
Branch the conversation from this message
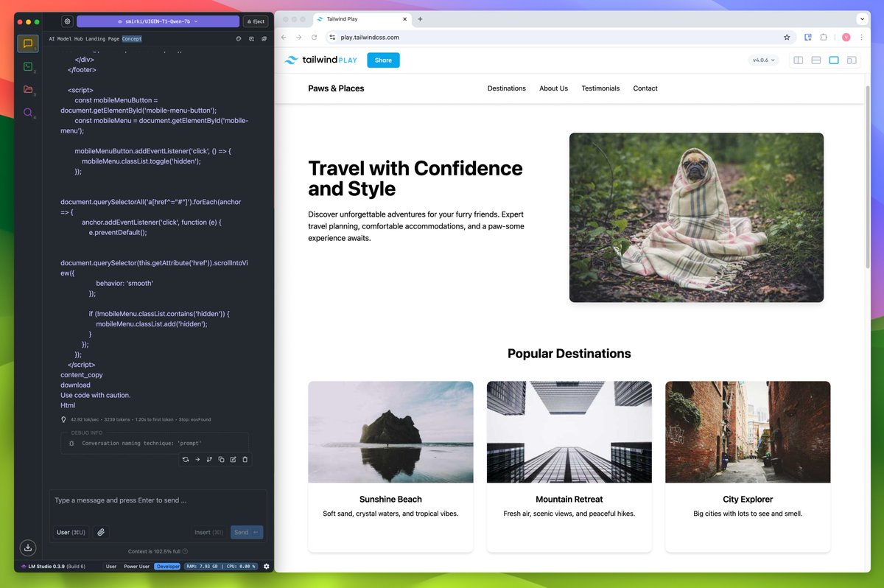point(209,459)
